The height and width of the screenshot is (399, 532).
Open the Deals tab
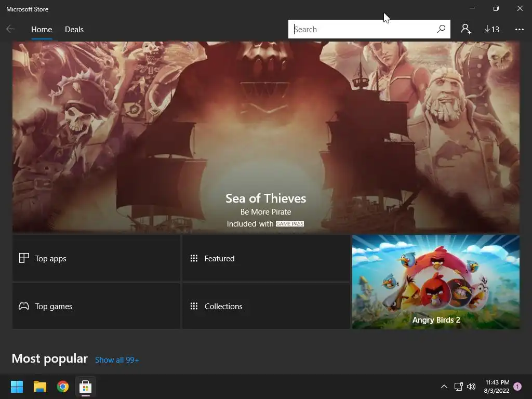[x=74, y=30]
